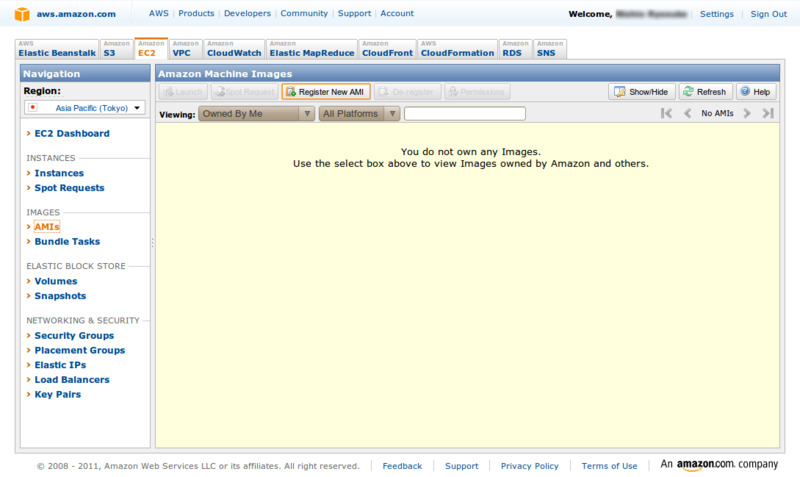The width and height of the screenshot is (800, 477).
Task: Select AMIs in navigation
Action: click(x=47, y=227)
